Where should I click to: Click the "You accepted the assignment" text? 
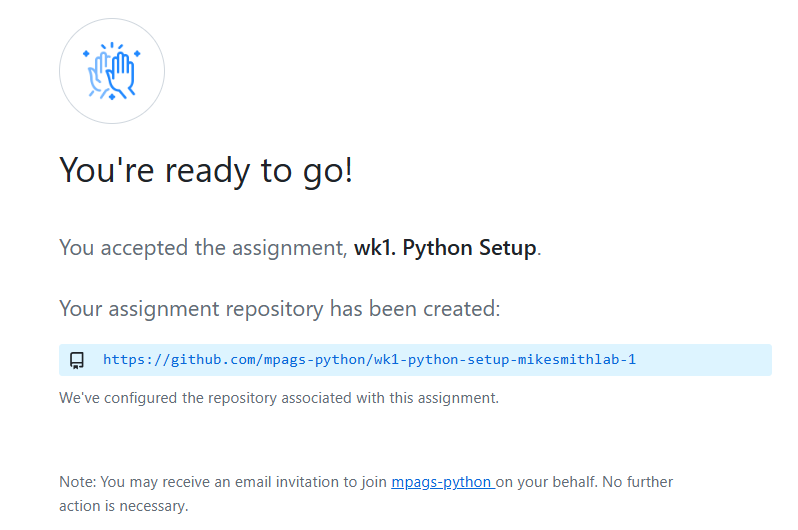(202, 248)
